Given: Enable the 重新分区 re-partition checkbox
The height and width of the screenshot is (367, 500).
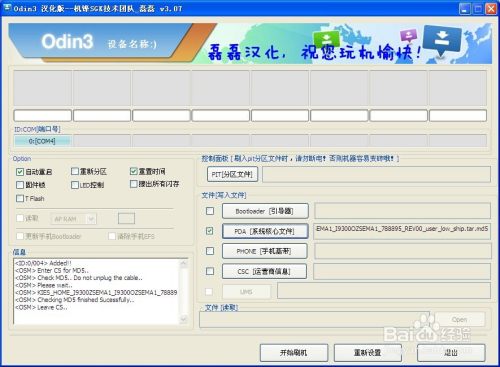Looking at the screenshot, I should 75,171.
